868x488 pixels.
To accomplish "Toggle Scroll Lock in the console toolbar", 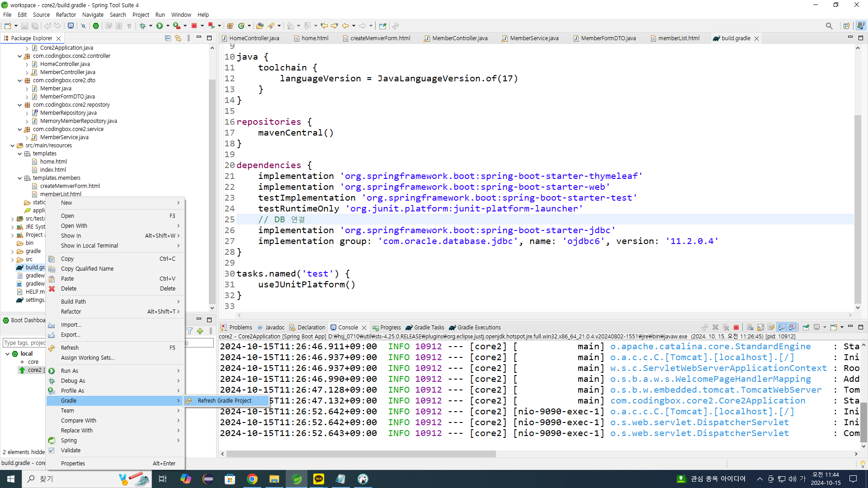I will pos(760,327).
